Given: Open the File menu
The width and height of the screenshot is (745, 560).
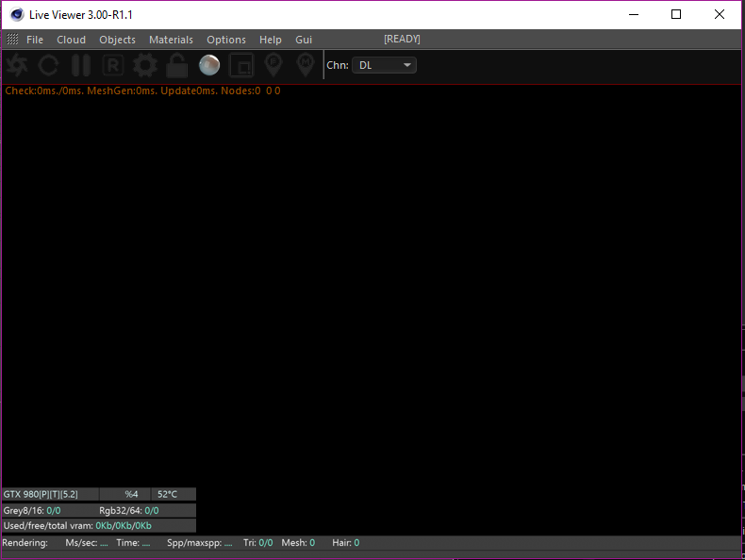Looking at the screenshot, I should 35,40.
